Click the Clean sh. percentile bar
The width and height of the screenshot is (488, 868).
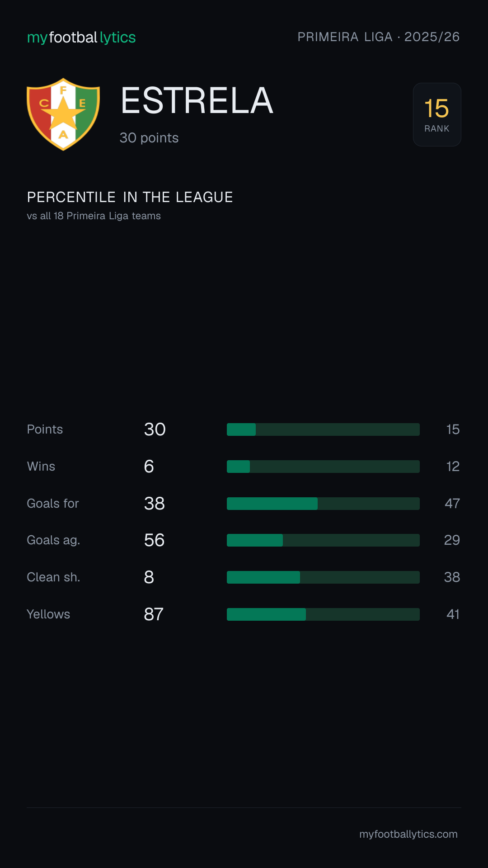click(x=323, y=577)
